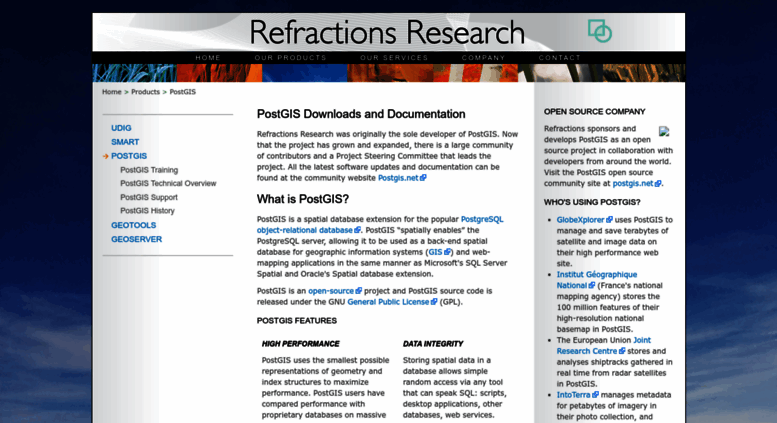Follow the postgis.net link in the right column
777x423 pixels.
(x=633, y=183)
